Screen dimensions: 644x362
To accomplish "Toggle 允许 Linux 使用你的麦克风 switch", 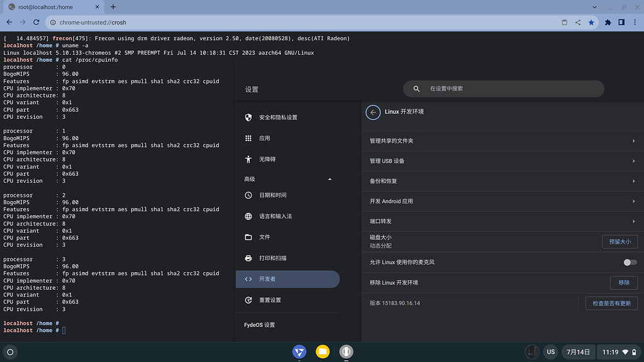I will pos(630,262).
